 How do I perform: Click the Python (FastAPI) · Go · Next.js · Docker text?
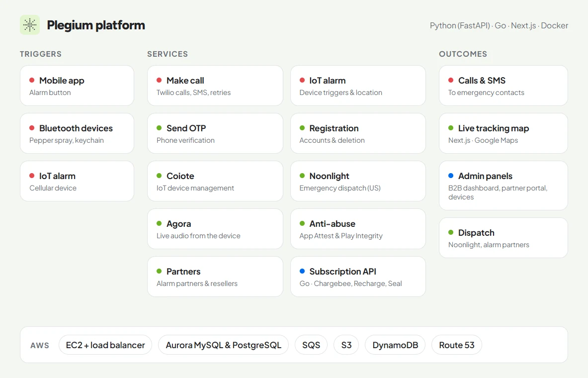(x=499, y=25)
